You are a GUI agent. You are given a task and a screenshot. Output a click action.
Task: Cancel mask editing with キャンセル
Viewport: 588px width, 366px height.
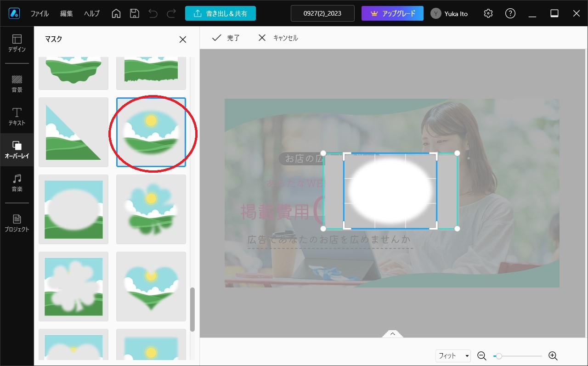click(x=278, y=38)
